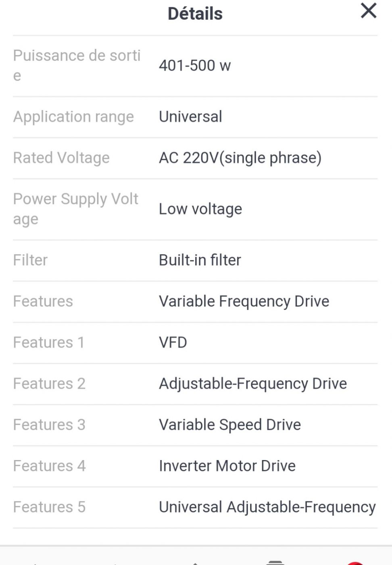Select the VFD value in Features 1
The height and width of the screenshot is (565, 392).
173,343
